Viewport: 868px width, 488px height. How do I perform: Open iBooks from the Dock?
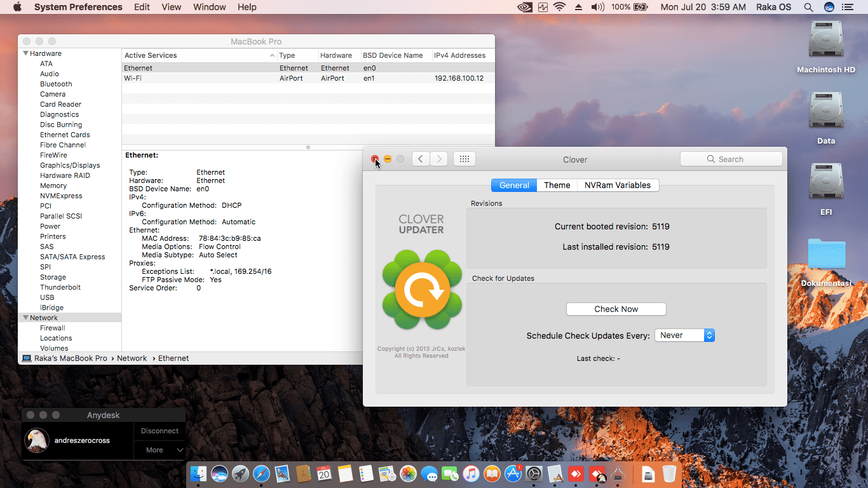(492, 473)
